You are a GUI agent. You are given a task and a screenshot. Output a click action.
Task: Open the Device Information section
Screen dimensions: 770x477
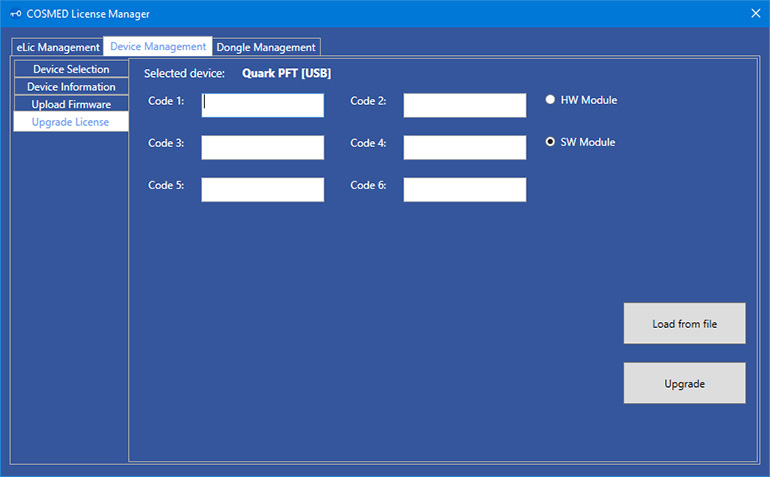coord(71,87)
